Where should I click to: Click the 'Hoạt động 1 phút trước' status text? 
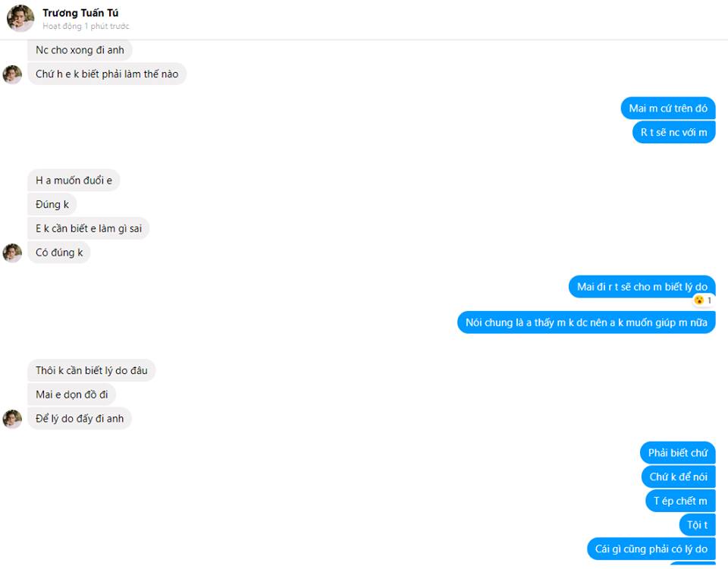click(86, 26)
